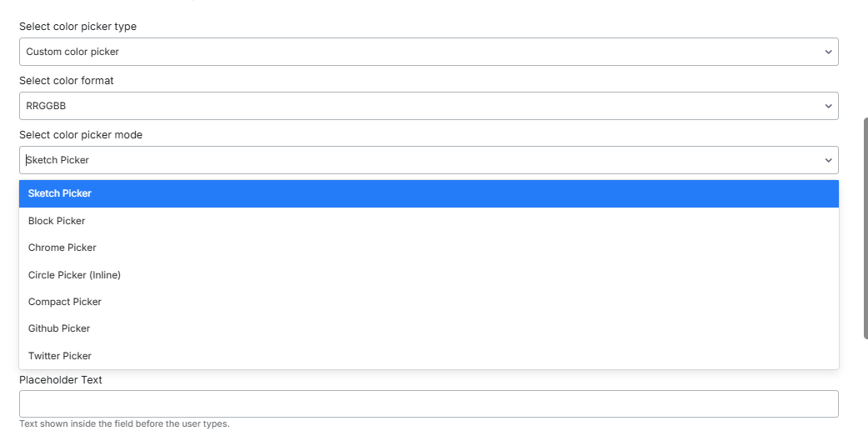
Task: Click the placeholder help description text
Action: 124,424
